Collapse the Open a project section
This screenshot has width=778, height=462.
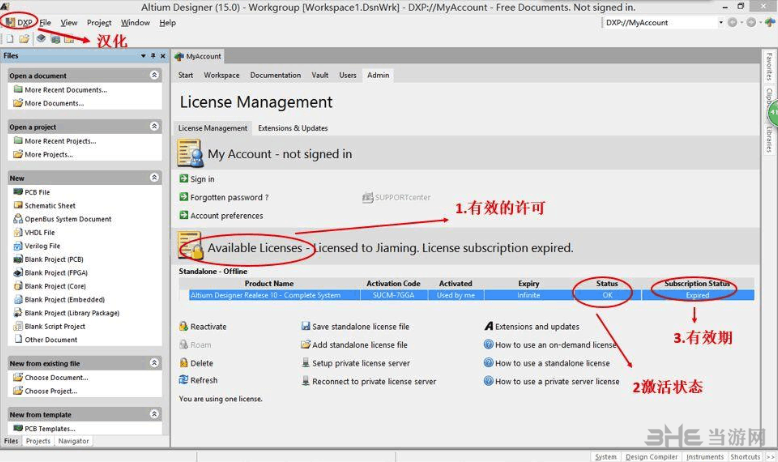pyautogui.click(x=154, y=126)
